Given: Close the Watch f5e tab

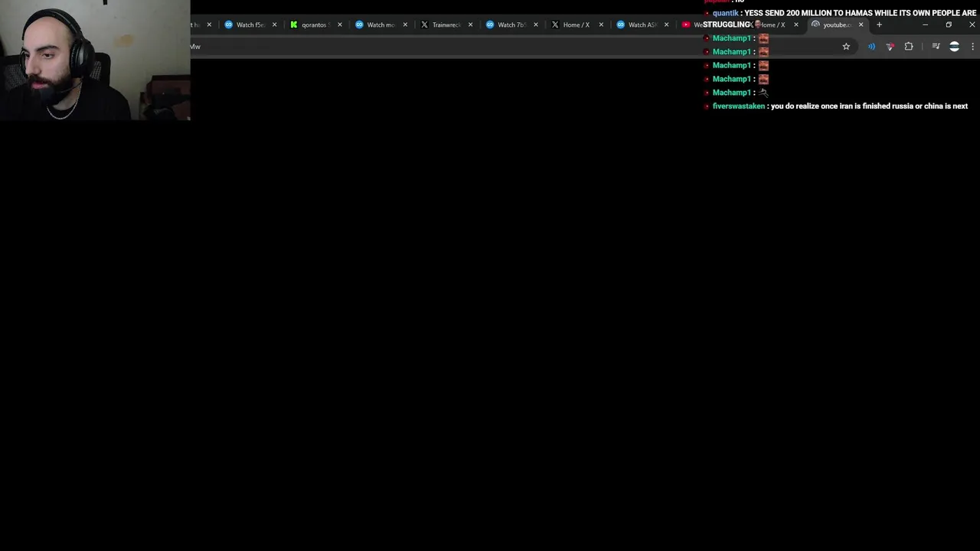Looking at the screenshot, I should coord(274,24).
